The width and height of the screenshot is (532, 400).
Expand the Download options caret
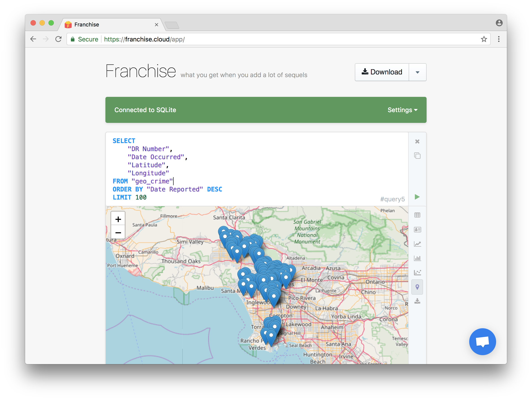(418, 72)
